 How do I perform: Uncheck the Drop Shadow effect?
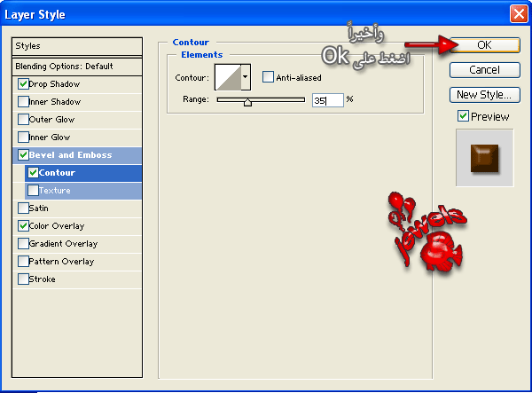click(x=23, y=84)
